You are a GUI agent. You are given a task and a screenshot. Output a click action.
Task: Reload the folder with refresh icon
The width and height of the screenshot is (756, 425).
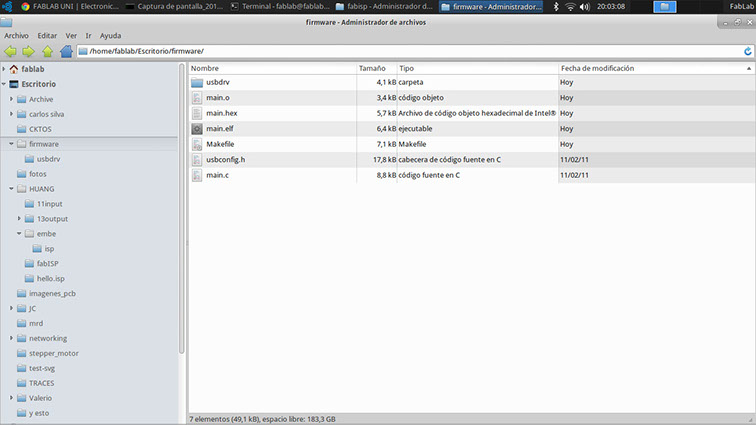pyautogui.click(x=748, y=51)
